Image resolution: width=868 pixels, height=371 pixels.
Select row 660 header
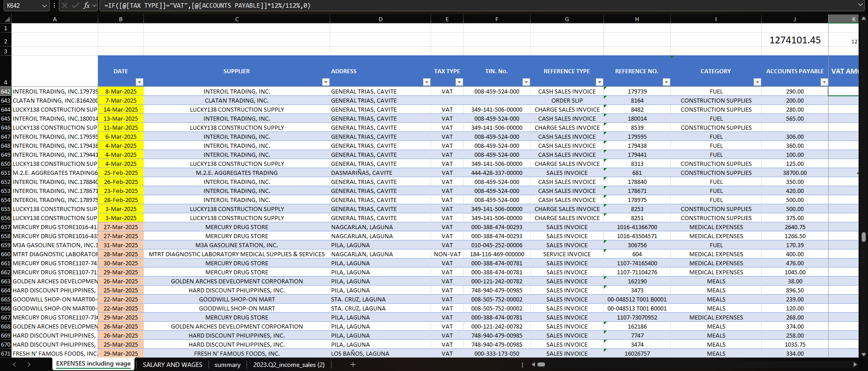tap(5, 254)
